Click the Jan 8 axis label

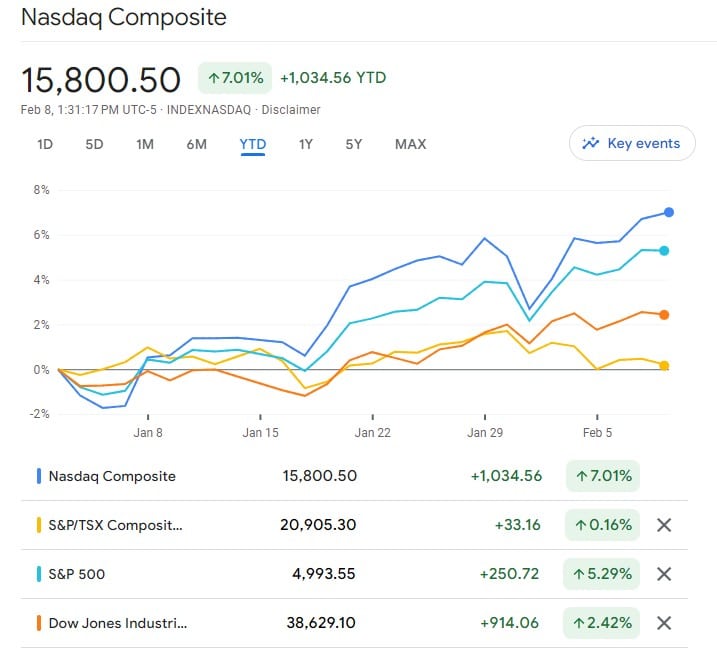(x=148, y=433)
